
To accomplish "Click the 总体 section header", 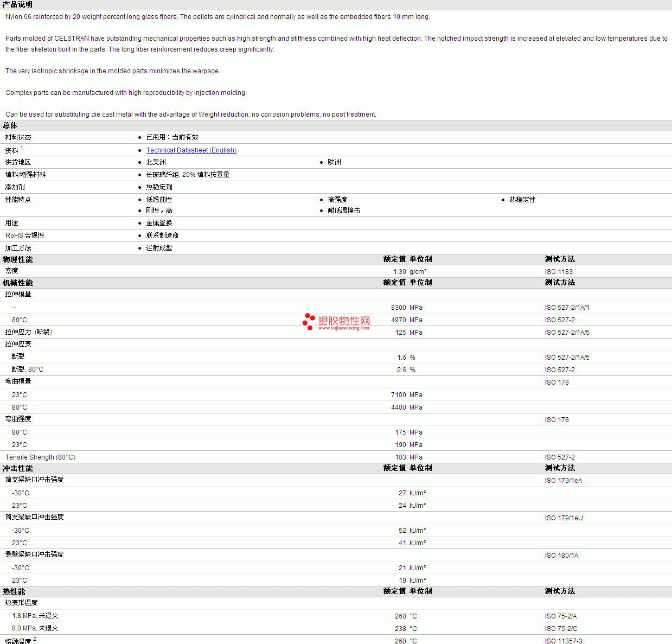I will pyautogui.click(x=10, y=125).
